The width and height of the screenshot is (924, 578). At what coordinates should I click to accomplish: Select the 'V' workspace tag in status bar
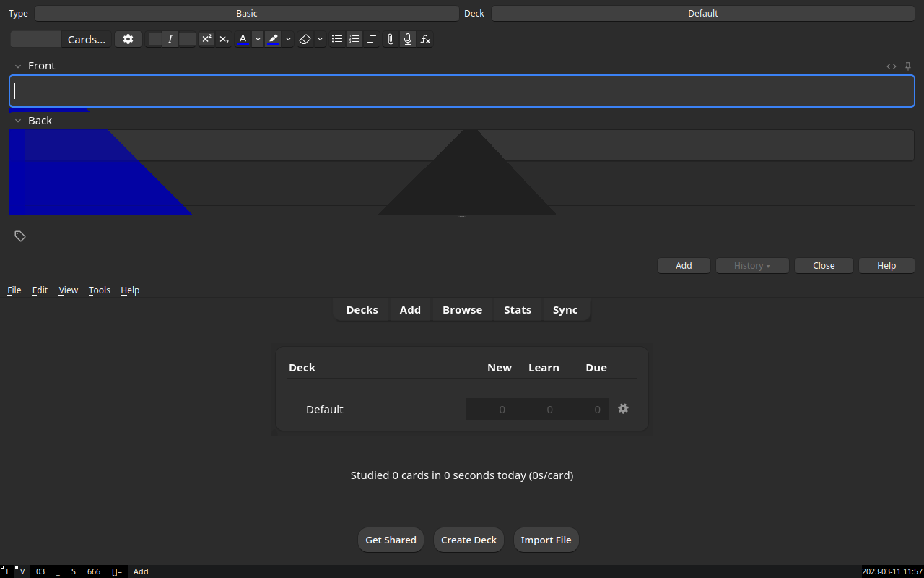[x=22, y=571]
